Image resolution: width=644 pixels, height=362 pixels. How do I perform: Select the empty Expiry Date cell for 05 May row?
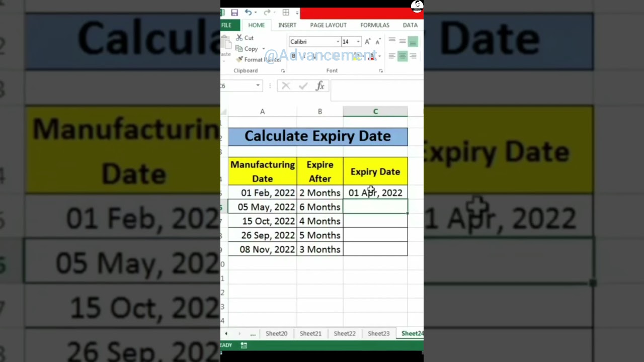point(375,207)
